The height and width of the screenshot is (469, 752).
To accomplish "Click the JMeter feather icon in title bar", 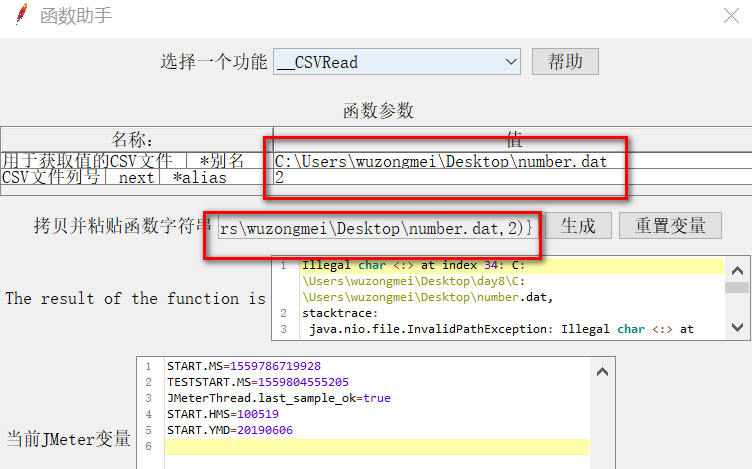I will (x=22, y=14).
